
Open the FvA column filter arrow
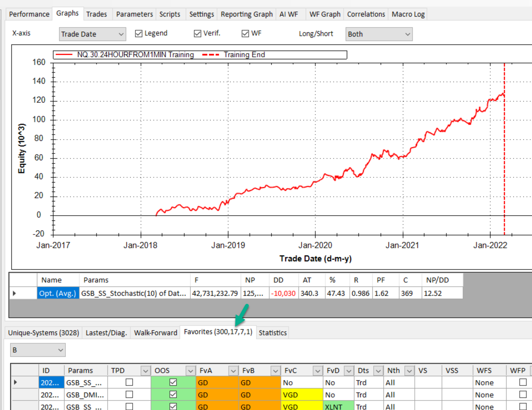(x=233, y=371)
